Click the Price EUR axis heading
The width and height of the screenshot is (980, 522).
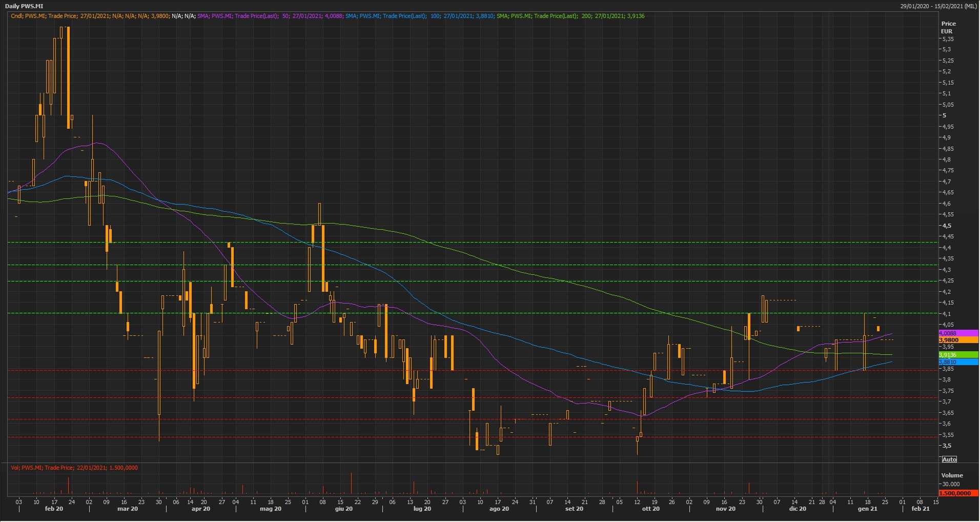948,27
